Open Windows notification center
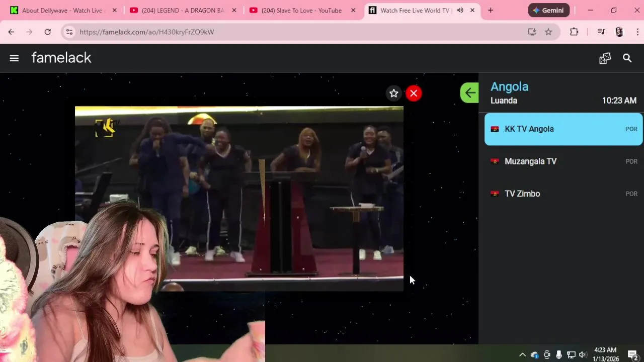This screenshot has width=644, height=362. [633, 354]
